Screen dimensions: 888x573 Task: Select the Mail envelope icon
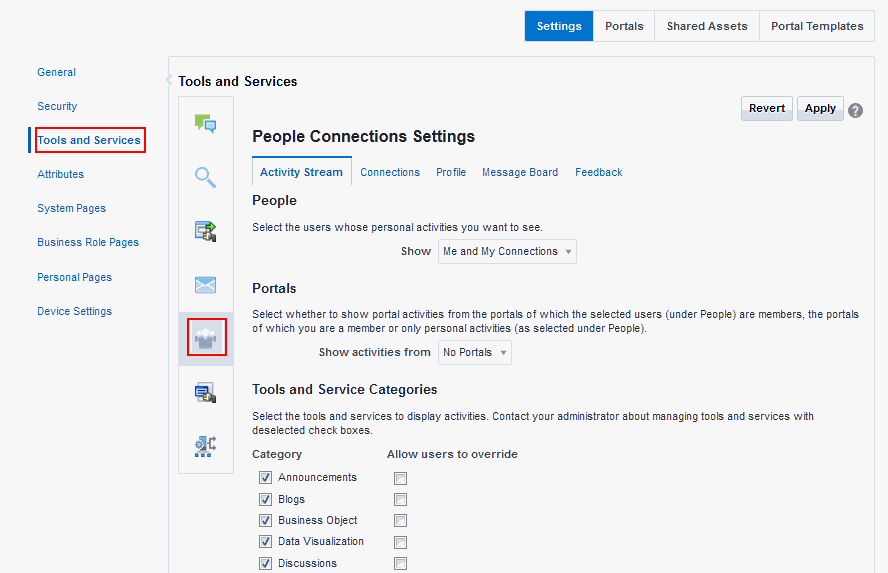pos(206,285)
